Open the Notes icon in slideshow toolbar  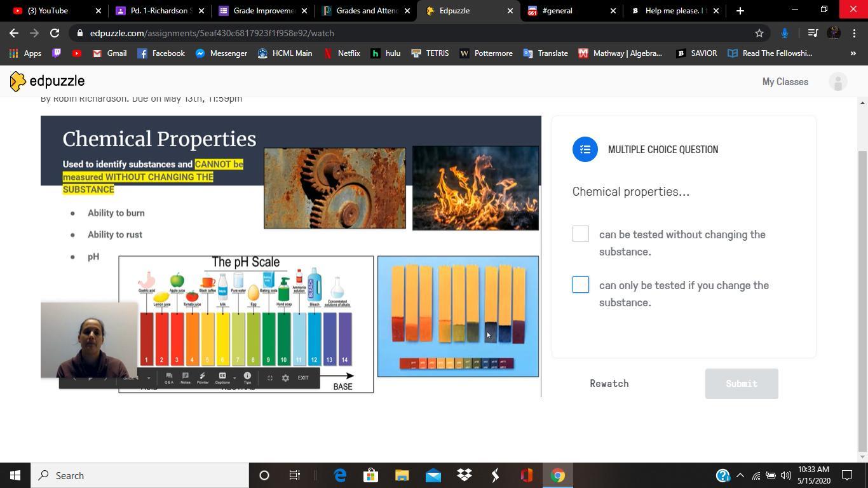point(186,378)
